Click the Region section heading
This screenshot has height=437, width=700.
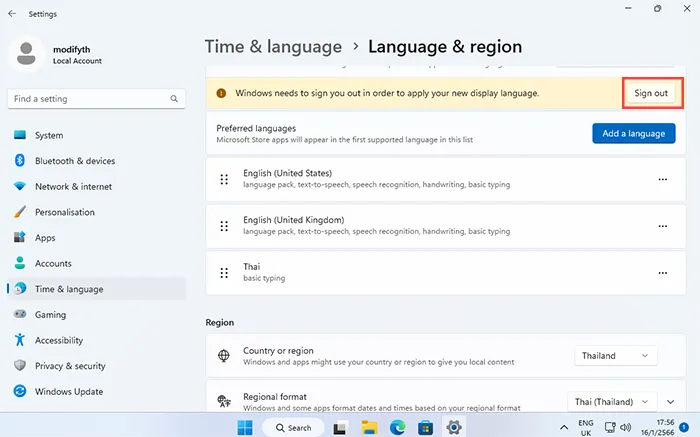coord(220,322)
